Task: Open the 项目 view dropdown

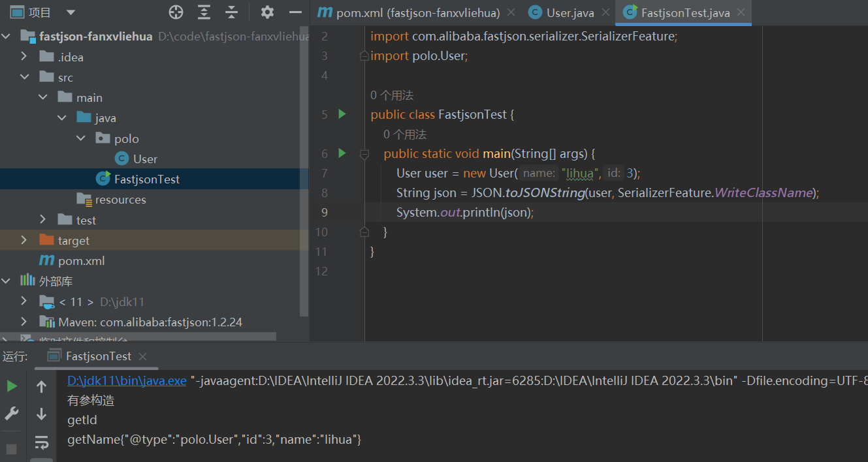Action: point(71,12)
